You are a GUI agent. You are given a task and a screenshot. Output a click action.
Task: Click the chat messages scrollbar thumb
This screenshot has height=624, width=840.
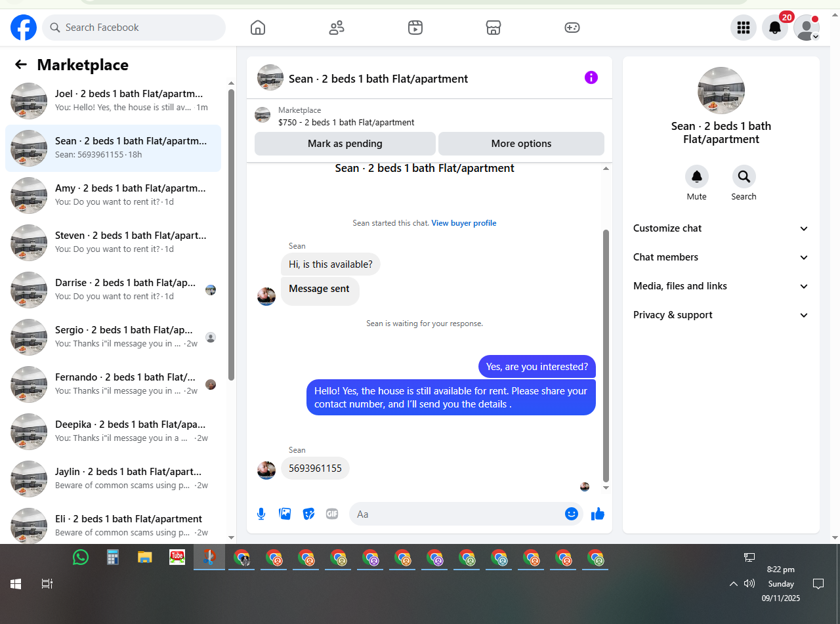click(606, 356)
